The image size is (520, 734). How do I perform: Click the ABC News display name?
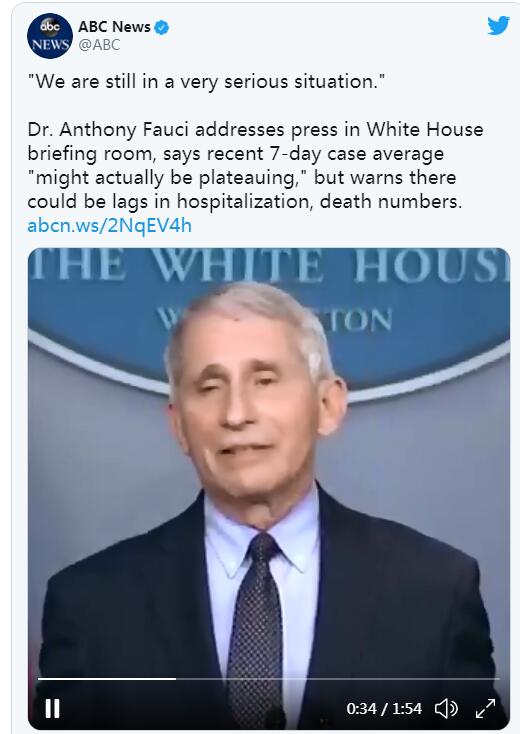114,27
